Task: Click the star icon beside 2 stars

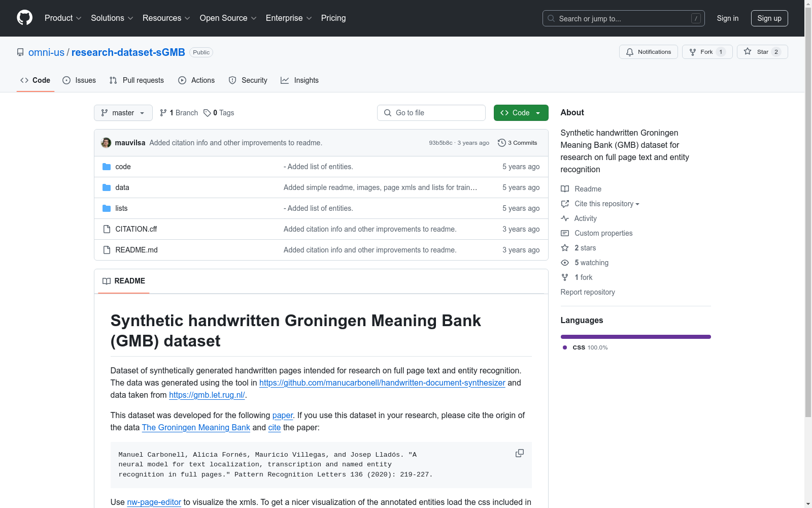Action: [565, 248]
